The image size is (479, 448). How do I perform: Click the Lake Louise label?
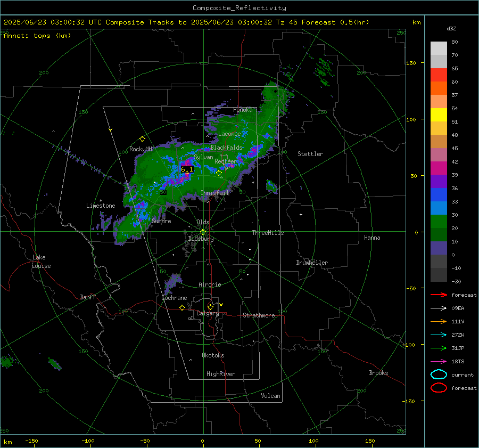click(x=41, y=262)
